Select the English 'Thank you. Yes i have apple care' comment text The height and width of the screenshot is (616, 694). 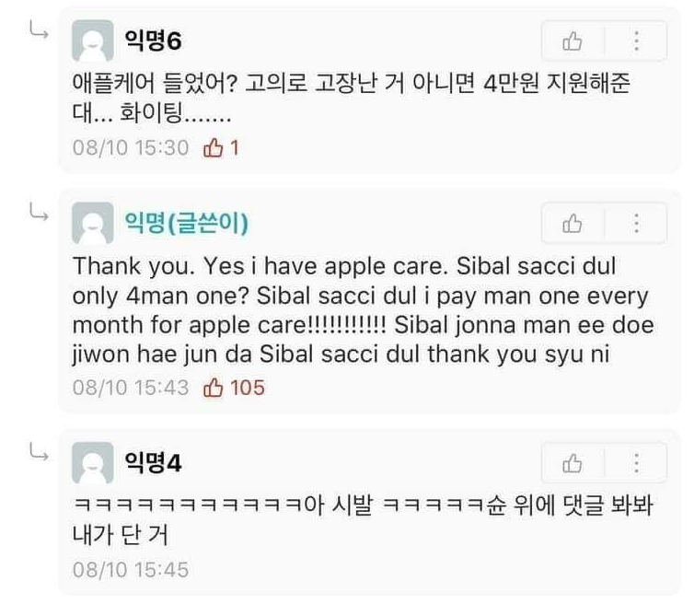click(359, 312)
